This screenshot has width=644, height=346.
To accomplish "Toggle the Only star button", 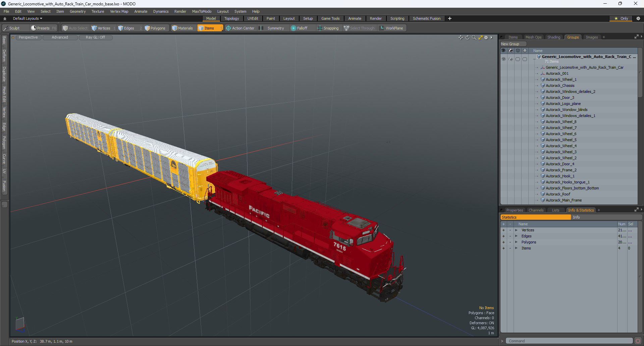I will click(621, 18).
